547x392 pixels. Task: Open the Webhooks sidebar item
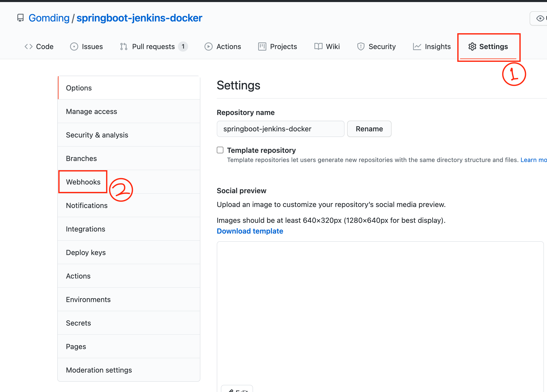(83, 182)
